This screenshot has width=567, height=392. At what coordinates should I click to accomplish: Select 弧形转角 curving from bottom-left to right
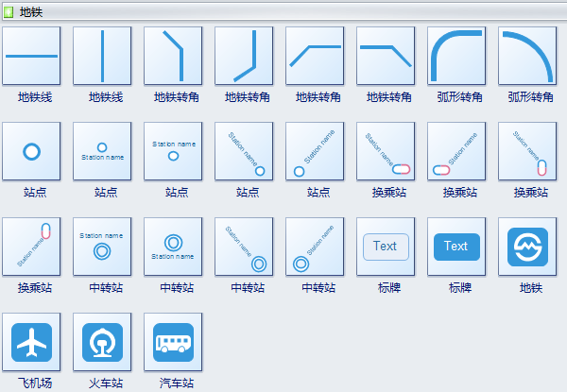click(456, 56)
